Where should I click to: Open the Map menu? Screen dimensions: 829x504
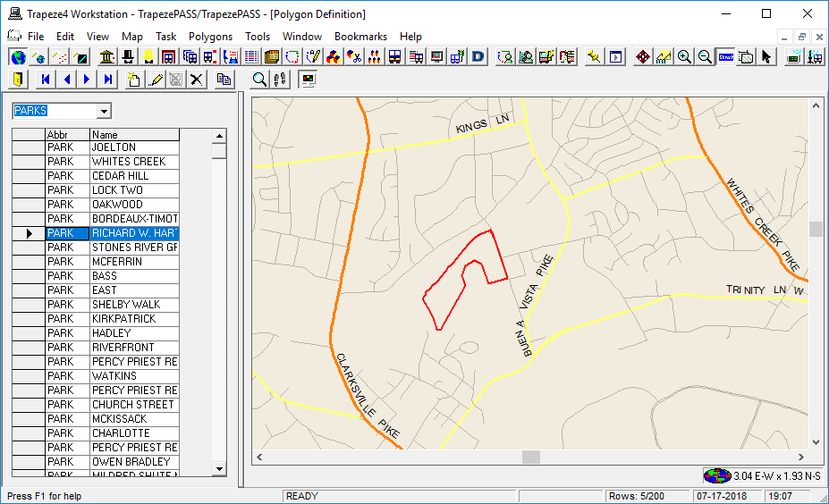tap(132, 37)
